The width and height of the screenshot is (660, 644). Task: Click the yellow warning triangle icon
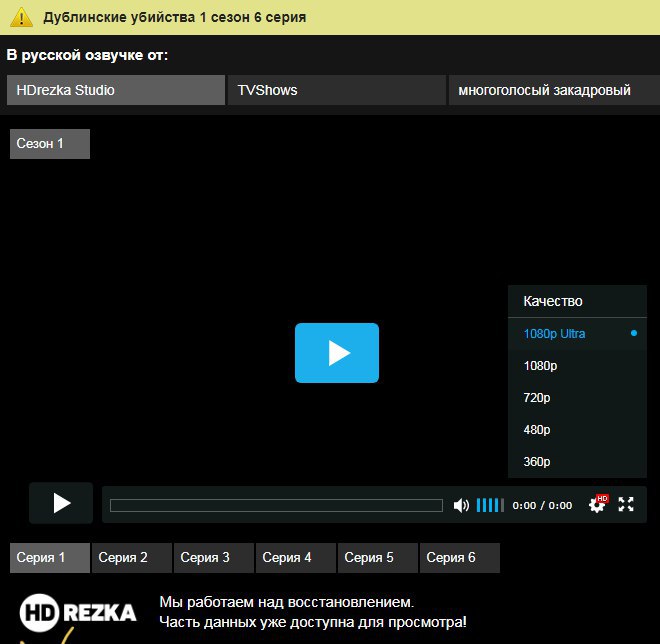point(21,18)
